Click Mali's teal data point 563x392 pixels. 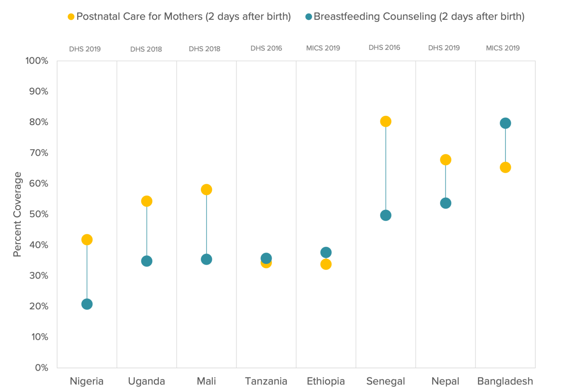(206, 259)
